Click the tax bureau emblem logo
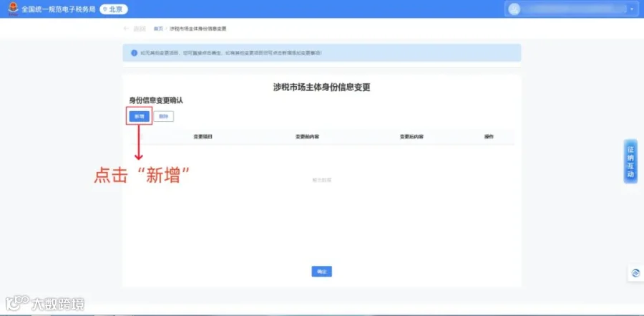The height and width of the screenshot is (316, 644). [x=13, y=9]
